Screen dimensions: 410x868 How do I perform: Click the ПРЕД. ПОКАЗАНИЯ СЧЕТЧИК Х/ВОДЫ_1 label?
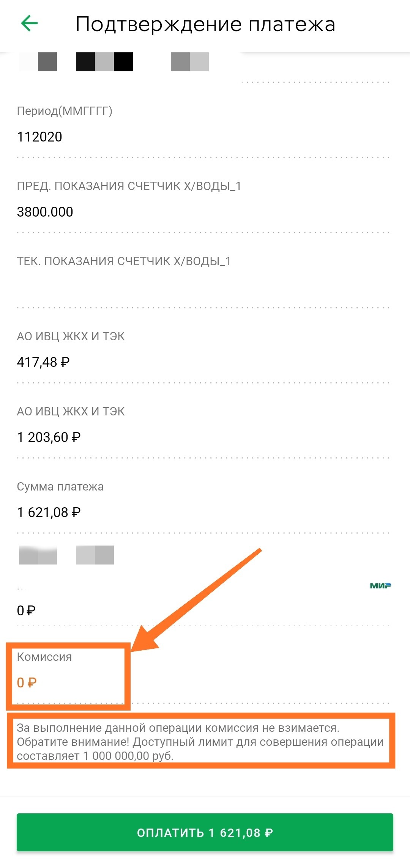[129, 186]
